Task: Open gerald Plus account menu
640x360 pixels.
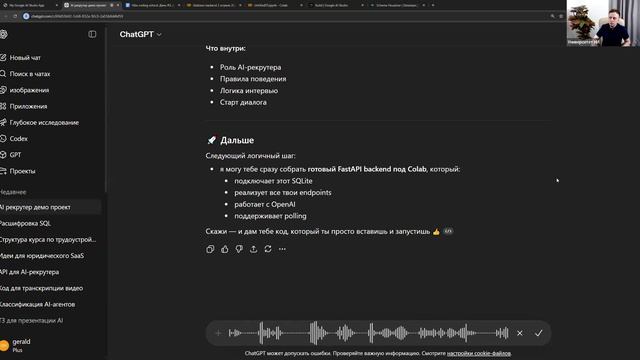Action: point(21,345)
